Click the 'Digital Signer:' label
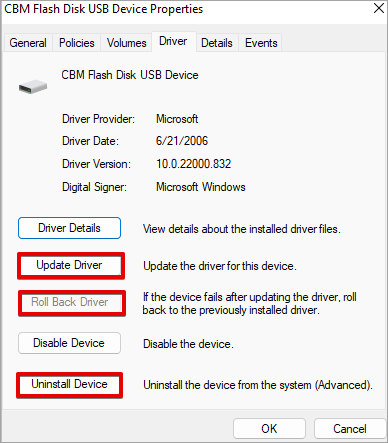The height and width of the screenshot is (443, 388). [94, 187]
